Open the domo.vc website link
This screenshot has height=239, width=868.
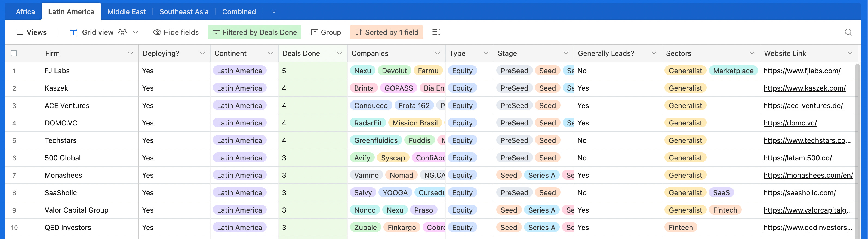tap(790, 123)
